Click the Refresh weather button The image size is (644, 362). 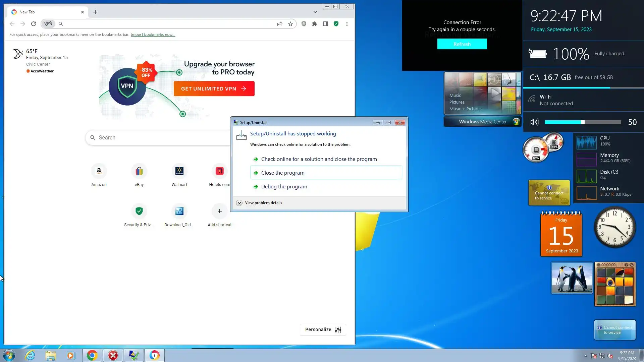click(x=462, y=44)
